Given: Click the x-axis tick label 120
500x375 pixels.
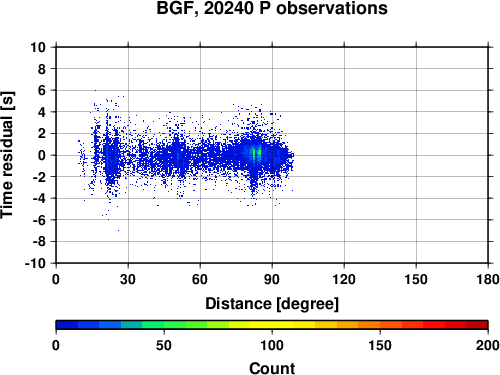Looking at the screenshot, I should pyautogui.click(x=344, y=279).
